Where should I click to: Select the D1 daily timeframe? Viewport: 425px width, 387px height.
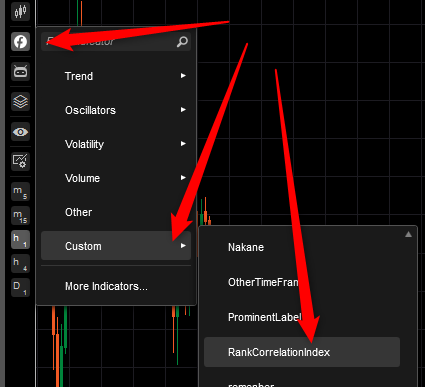pyautogui.click(x=20, y=288)
